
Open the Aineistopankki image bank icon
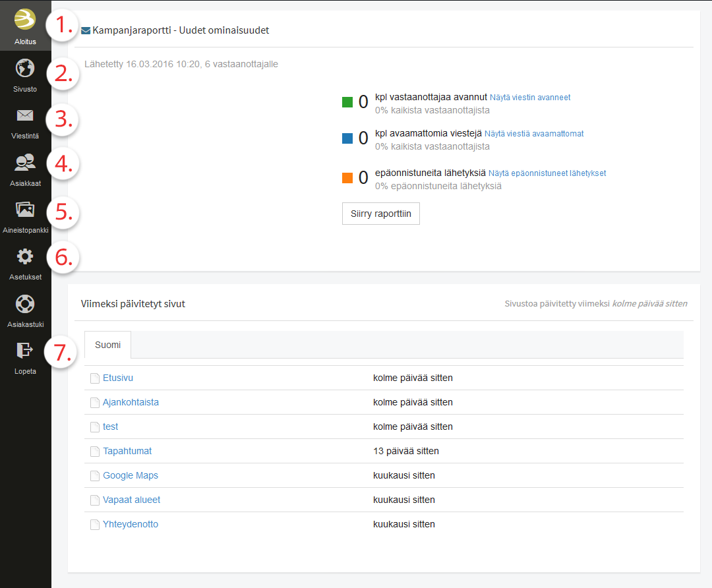[x=25, y=210]
